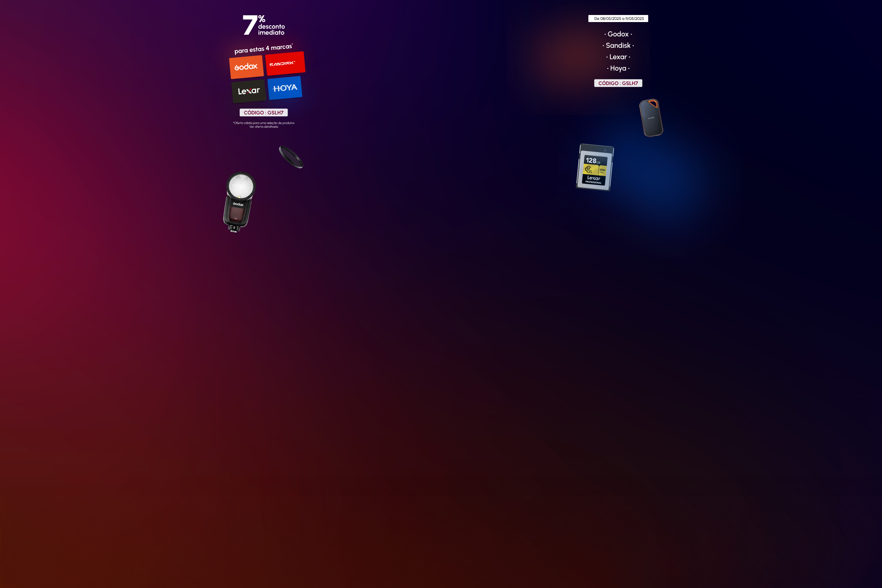Click the SanDisk portable SSD image
The width and height of the screenshot is (882, 588).
pos(651,118)
